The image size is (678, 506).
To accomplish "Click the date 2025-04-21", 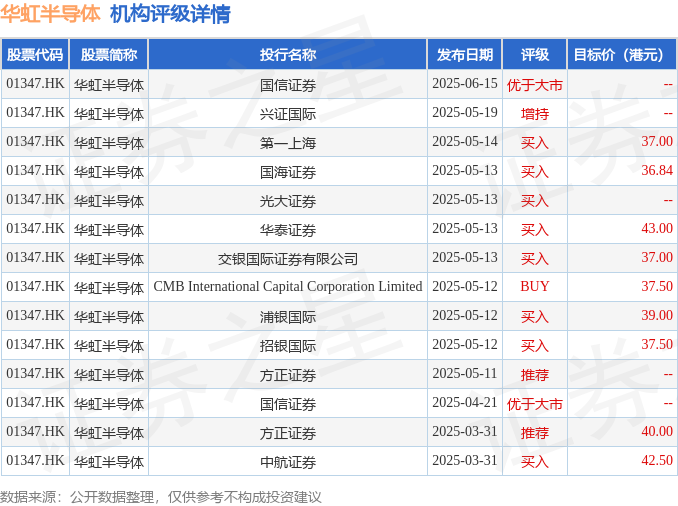I will tap(465, 402).
